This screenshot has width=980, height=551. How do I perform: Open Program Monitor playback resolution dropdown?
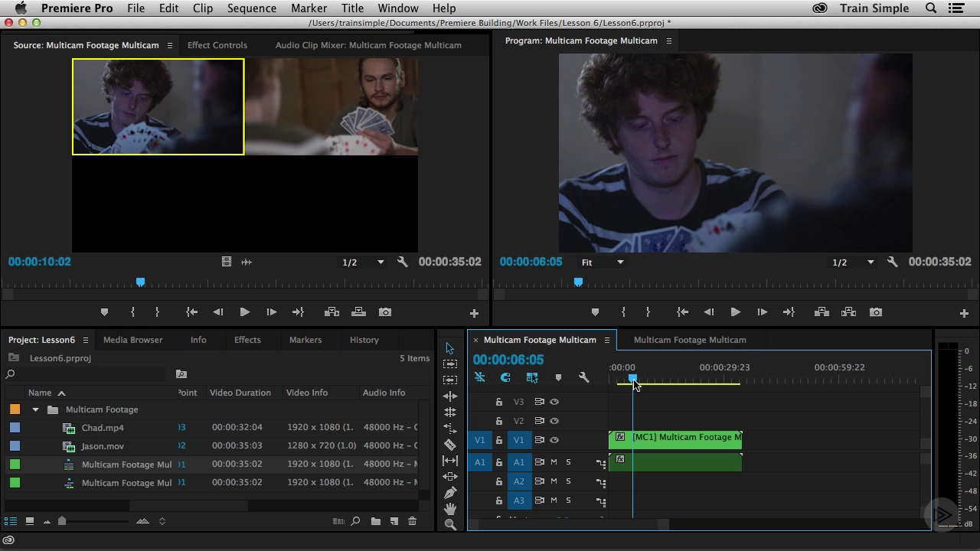coord(853,262)
